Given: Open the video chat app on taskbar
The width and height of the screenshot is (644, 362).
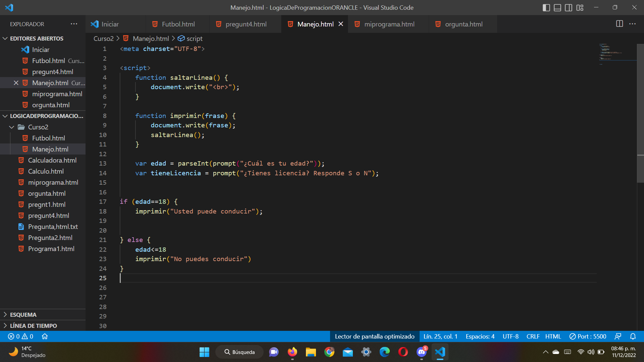Looking at the screenshot, I should tap(274, 352).
